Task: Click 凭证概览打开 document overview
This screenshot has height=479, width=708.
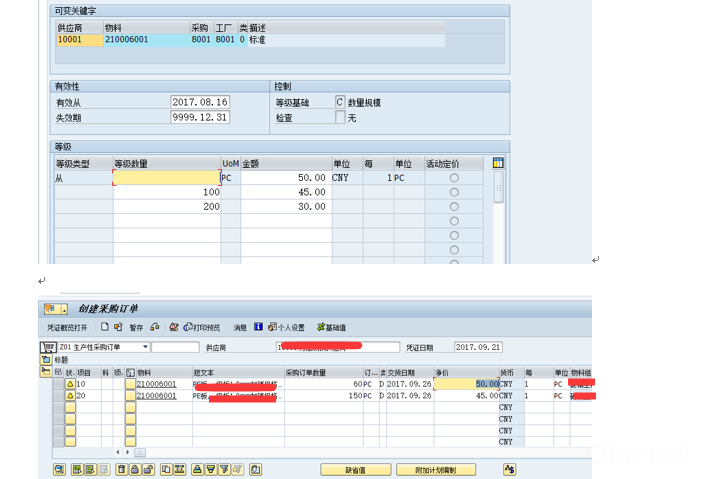Action: coord(67,327)
